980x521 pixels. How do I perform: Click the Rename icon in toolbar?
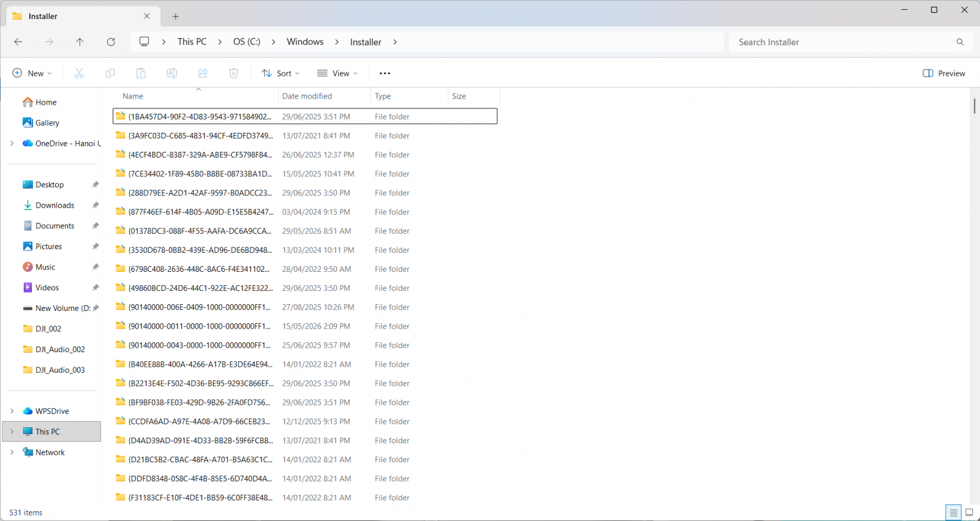coord(172,73)
